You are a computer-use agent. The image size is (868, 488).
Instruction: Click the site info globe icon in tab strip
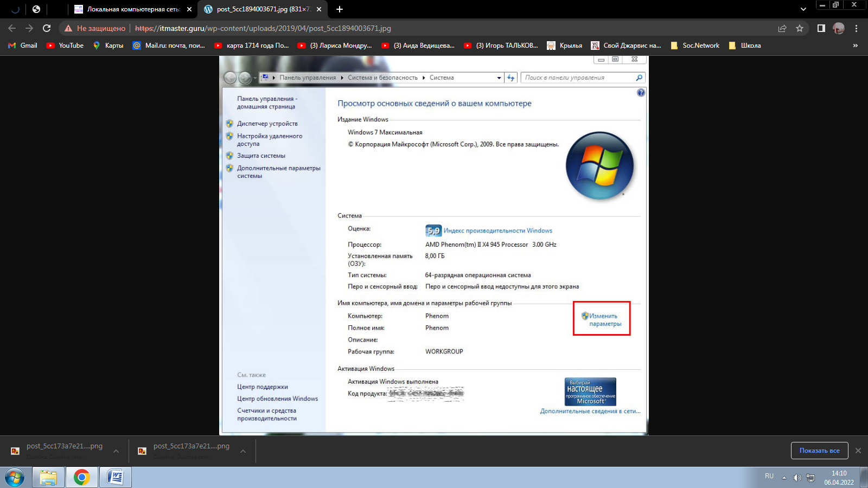(x=36, y=9)
